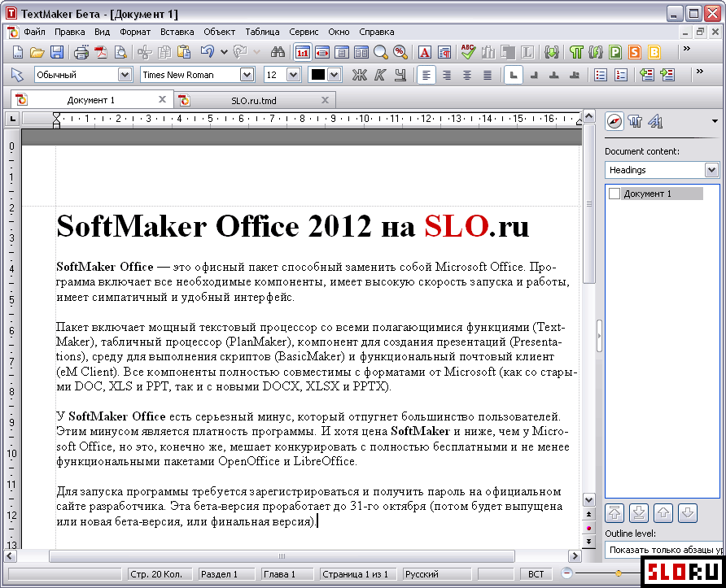Open the character styles sidebar panel

(x=656, y=122)
